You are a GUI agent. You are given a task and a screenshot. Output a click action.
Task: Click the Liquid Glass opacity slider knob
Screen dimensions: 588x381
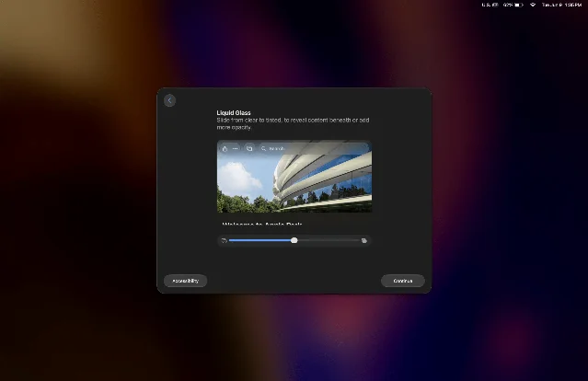(x=294, y=240)
